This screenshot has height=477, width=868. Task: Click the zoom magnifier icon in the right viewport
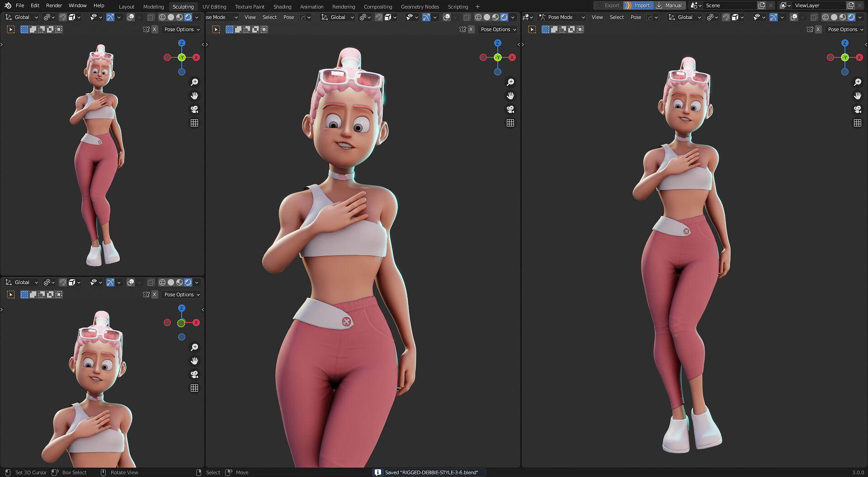pyautogui.click(x=858, y=82)
